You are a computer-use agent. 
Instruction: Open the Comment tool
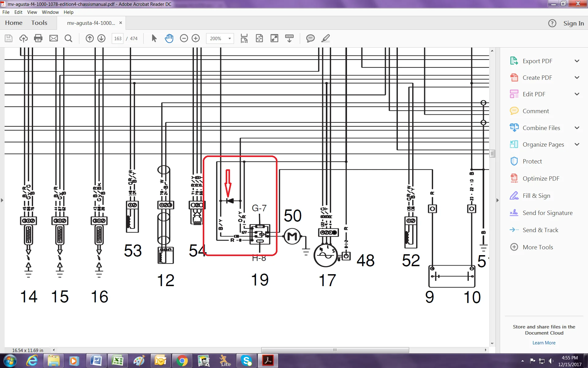pyautogui.click(x=536, y=111)
